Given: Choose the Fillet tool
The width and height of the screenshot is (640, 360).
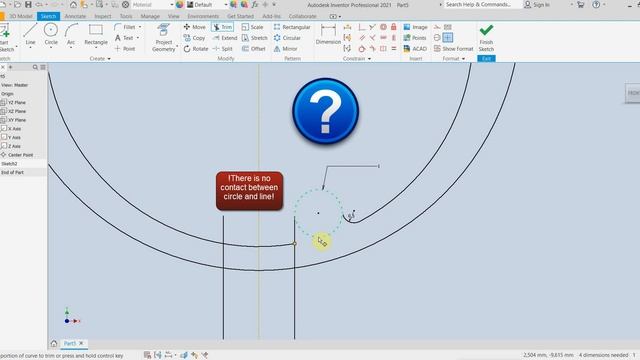Looking at the screenshot, I should [x=125, y=27].
